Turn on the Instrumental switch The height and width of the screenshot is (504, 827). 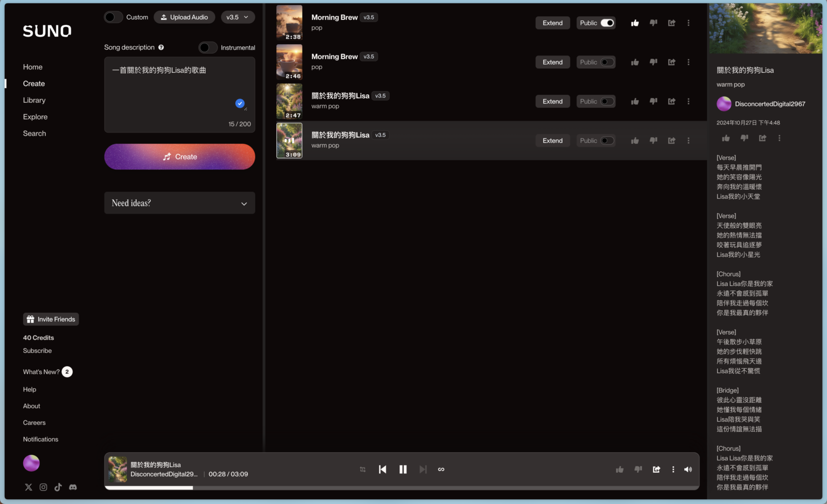tap(208, 47)
